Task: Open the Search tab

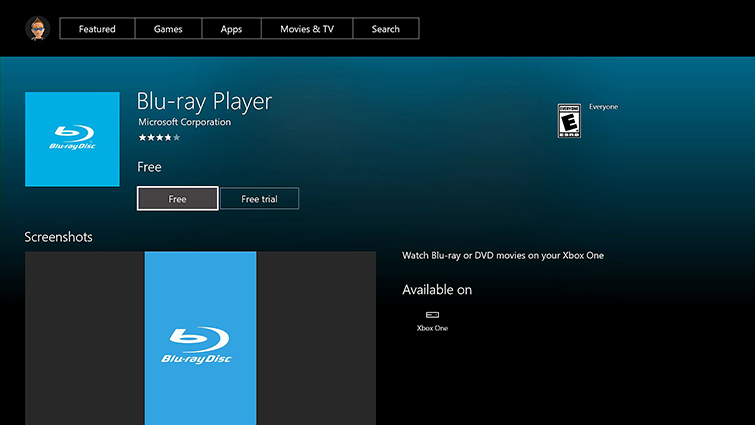Action: (385, 29)
